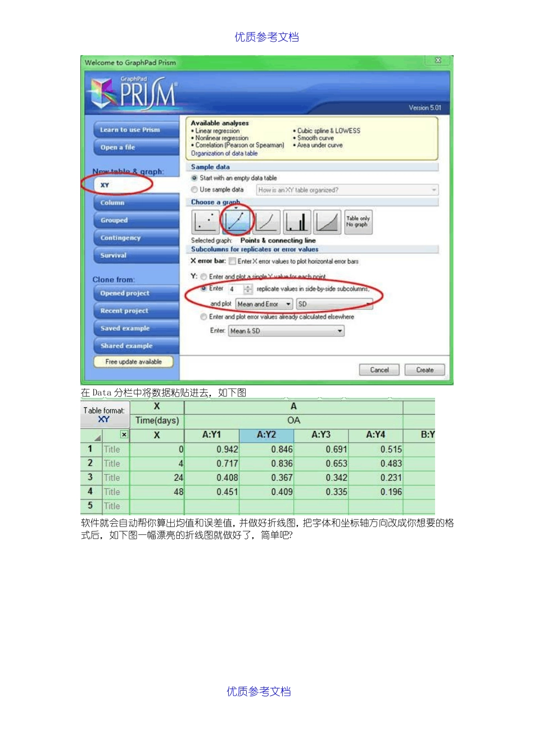Switch to the Column table type
Screen dimensions: 534x756
136,202
